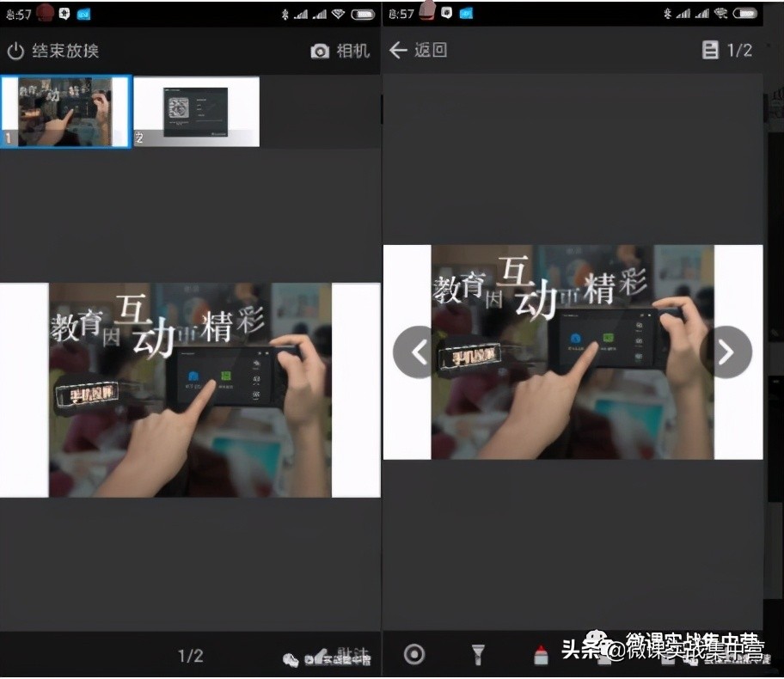Tap the slide image on right screen
This screenshot has width=784, height=679.
(573, 352)
